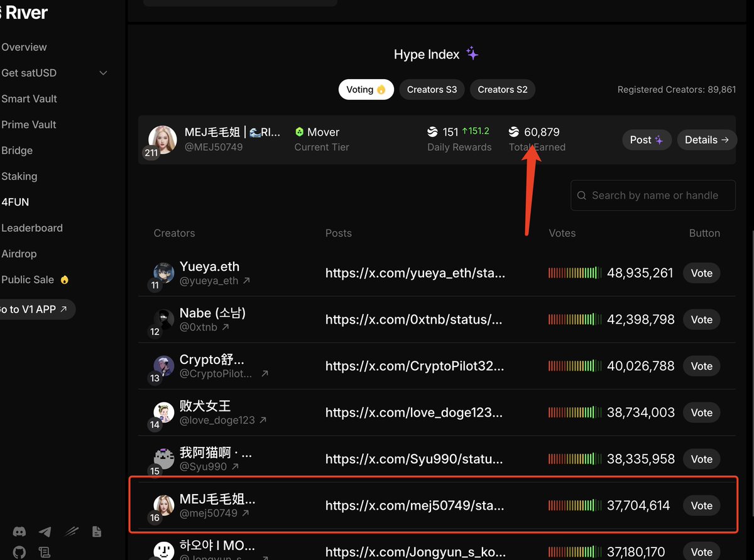Click the Post button with sparkle
Image resolution: width=754 pixels, height=560 pixels.
pyautogui.click(x=646, y=140)
